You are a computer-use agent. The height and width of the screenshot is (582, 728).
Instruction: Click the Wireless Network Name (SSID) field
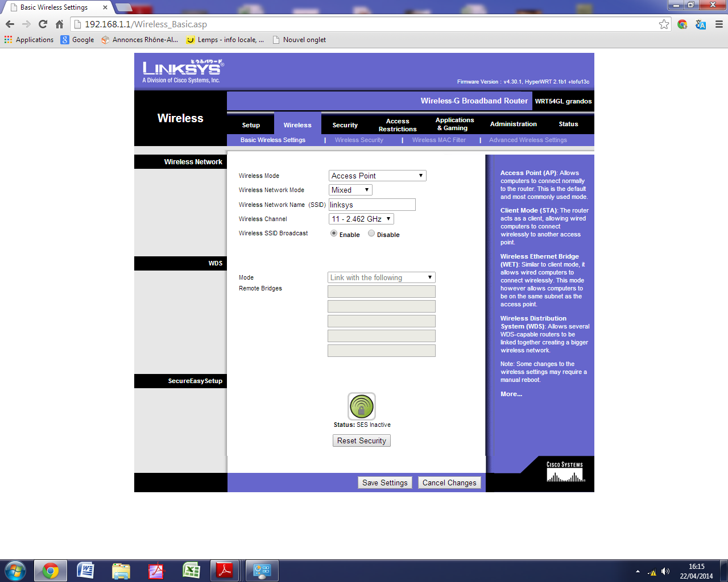tap(372, 205)
